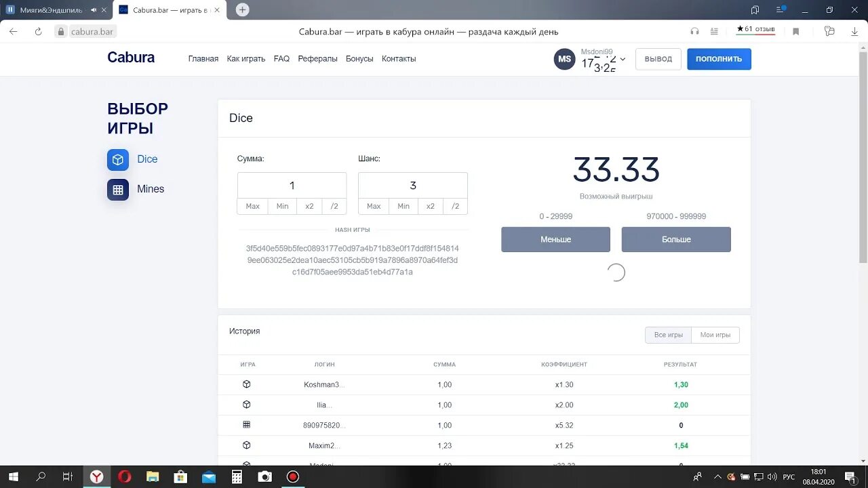
Task: Open Рефералы menu item
Action: (x=317, y=59)
